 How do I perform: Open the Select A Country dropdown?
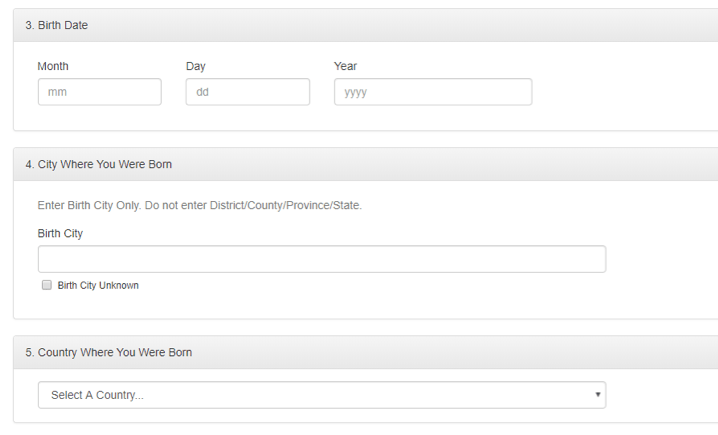click(x=321, y=395)
